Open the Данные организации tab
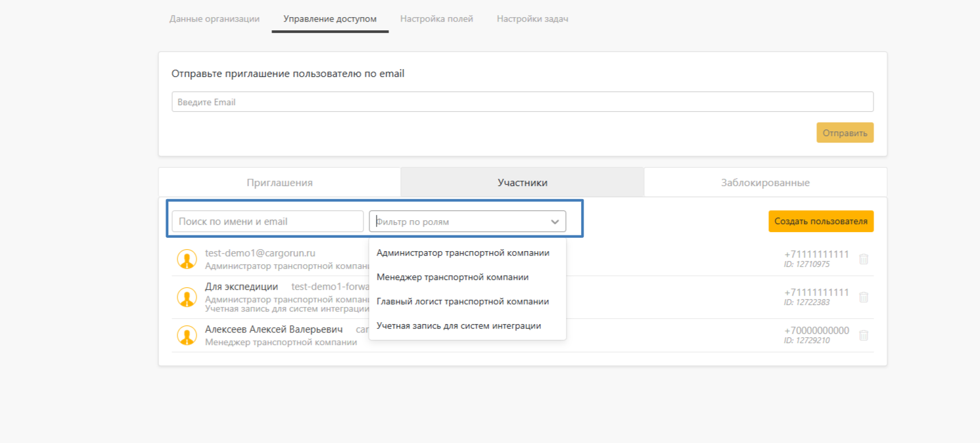980x443 pixels. coord(214,18)
